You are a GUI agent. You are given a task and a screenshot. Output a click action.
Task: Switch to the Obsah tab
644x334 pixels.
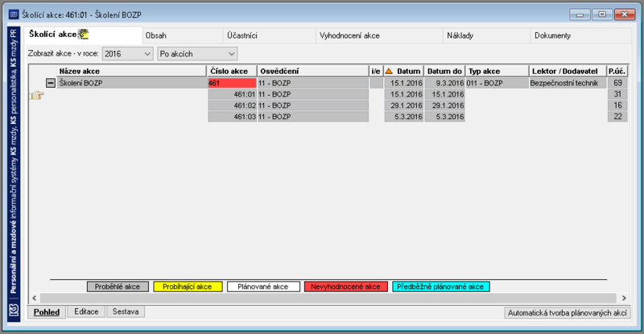183,35
